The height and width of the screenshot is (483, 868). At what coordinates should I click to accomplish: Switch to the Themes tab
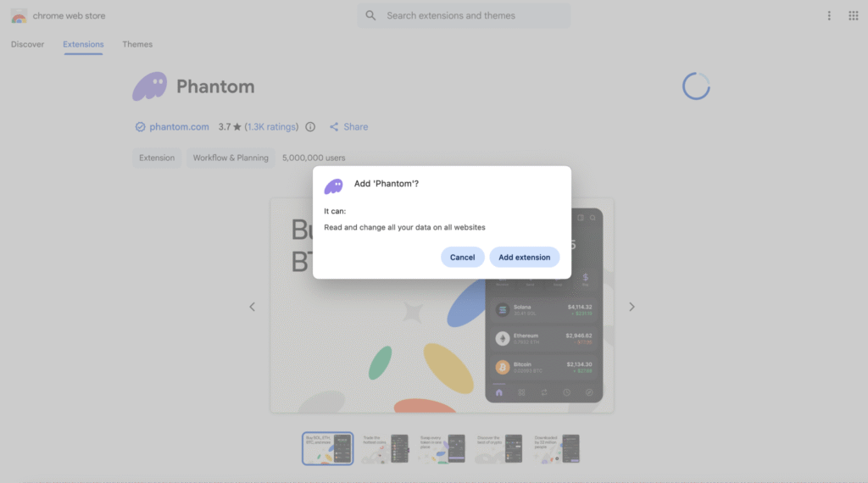click(137, 44)
